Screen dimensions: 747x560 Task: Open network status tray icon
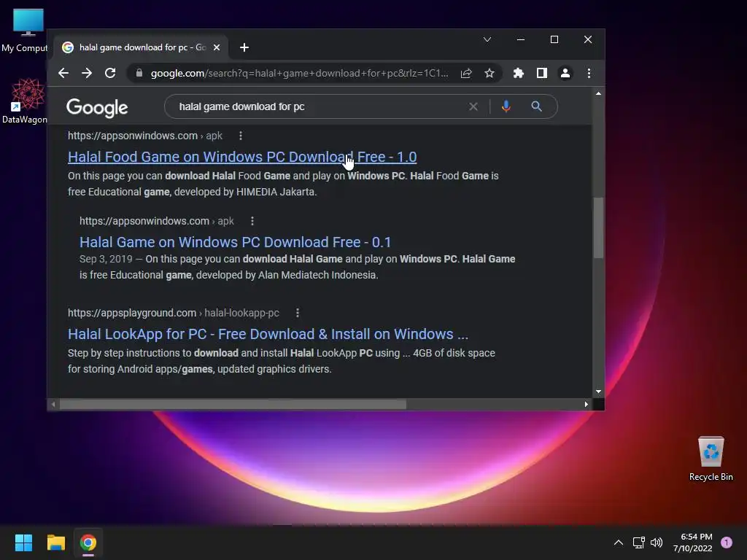(x=638, y=542)
